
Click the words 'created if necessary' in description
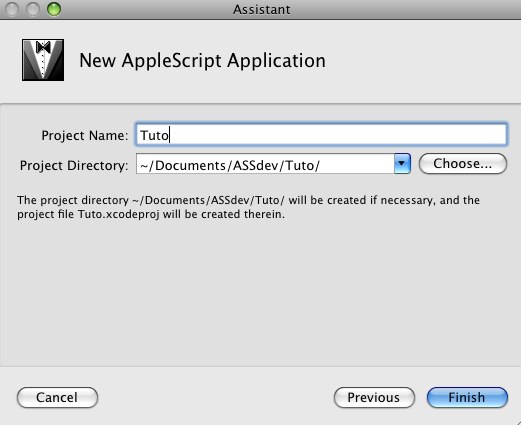point(379,200)
